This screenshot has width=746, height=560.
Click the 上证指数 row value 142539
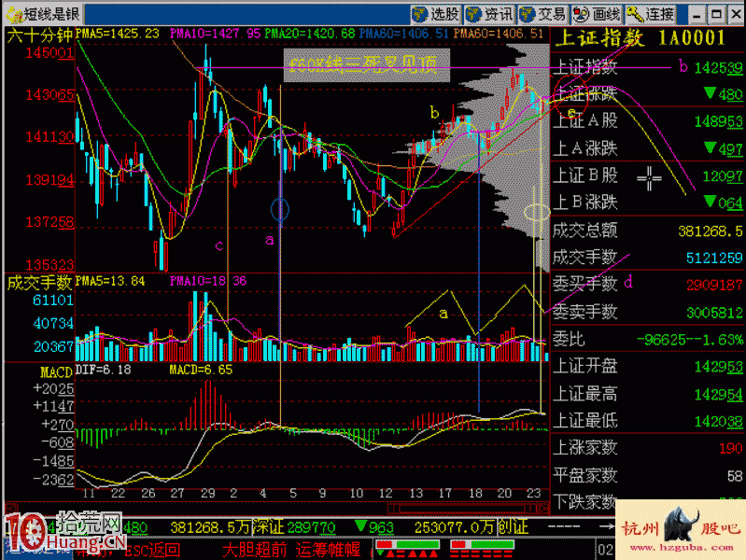pos(718,68)
